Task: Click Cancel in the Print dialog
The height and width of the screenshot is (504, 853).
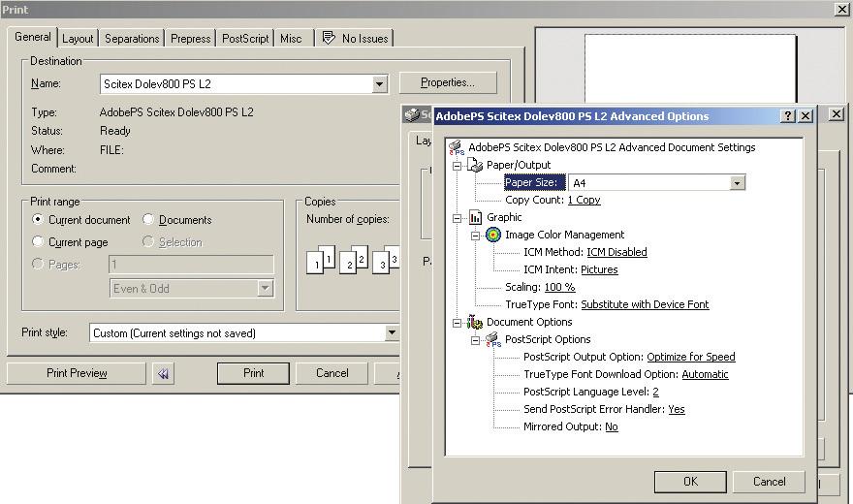Action: (x=332, y=373)
